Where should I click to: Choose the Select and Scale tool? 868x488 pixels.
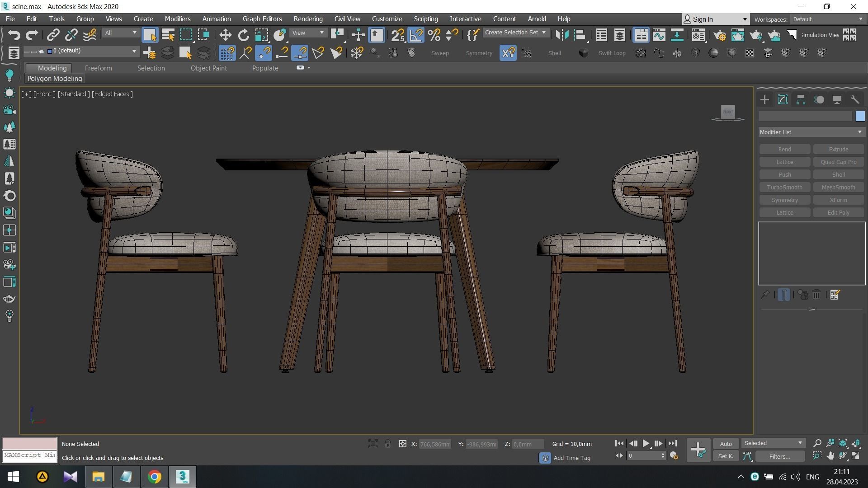261,35
